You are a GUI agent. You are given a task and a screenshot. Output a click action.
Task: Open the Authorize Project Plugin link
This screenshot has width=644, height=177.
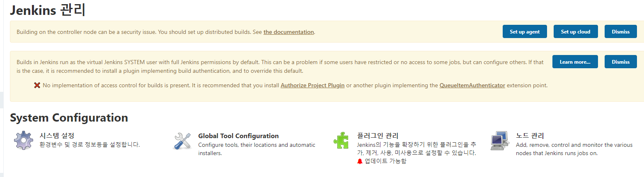click(312, 86)
